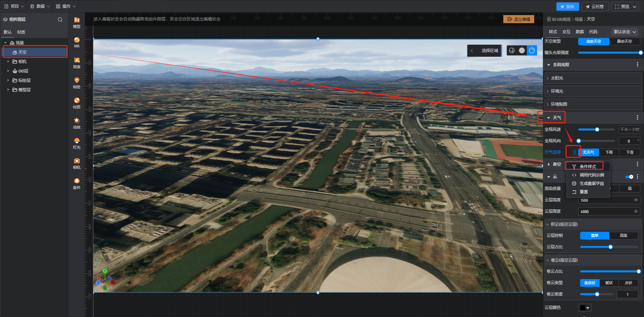The image size is (644, 317).
Task: Set 渲染质量 to 高
Action: 630,189
